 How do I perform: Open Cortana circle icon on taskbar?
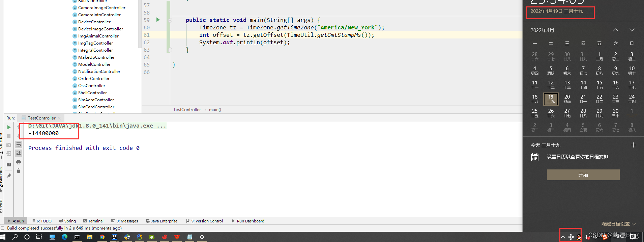27,237
